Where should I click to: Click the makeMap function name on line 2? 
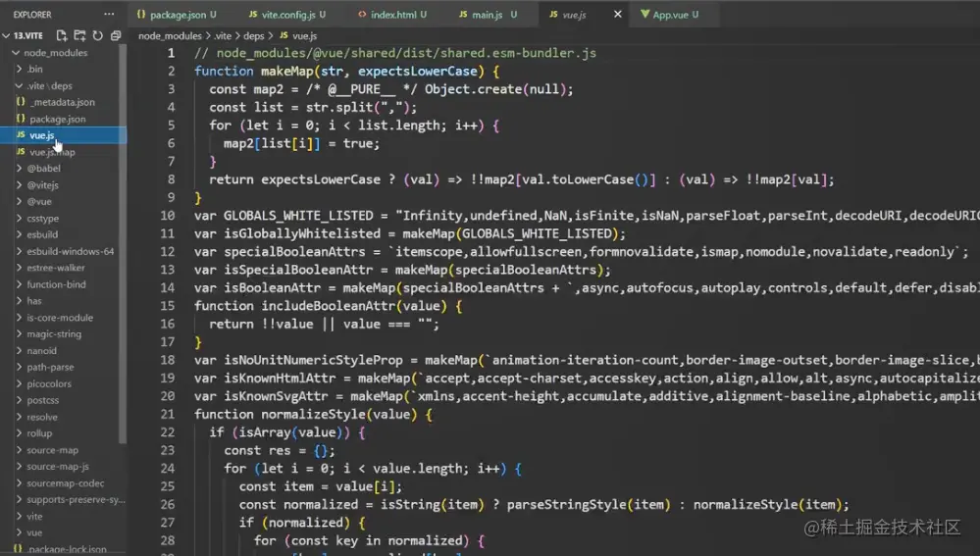(x=286, y=72)
